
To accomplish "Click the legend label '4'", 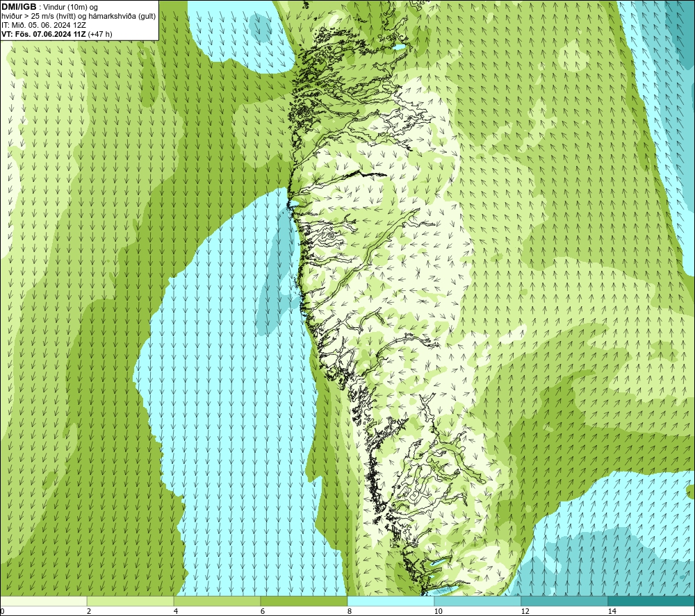I will coord(176,612).
